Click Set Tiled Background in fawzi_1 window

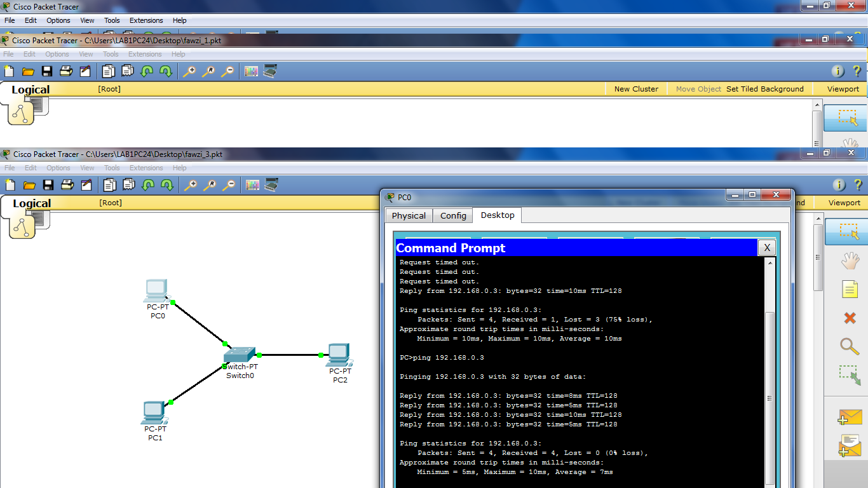pyautogui.click(x=765, y=89)
